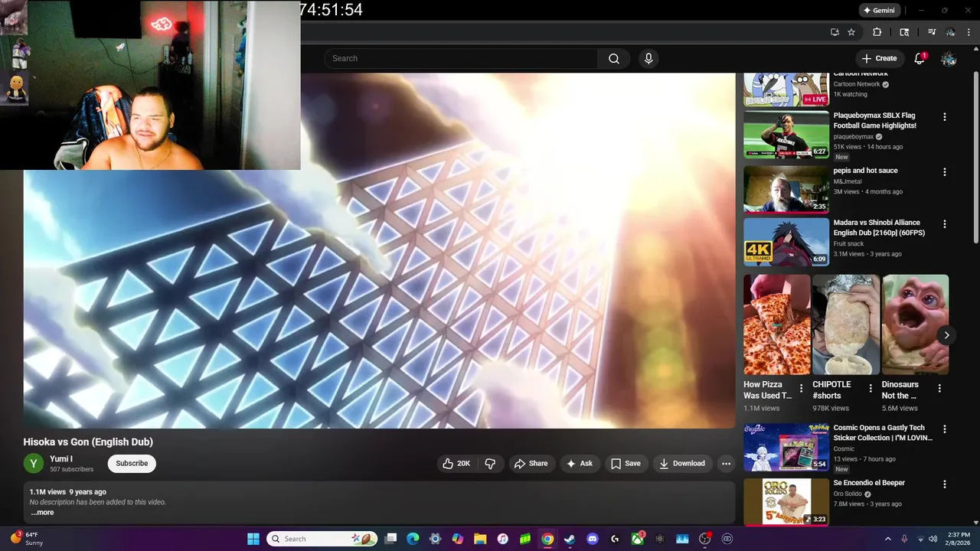Image resolution: width=980 pixels, height=551 pixels.
Task: Open Chrome extensions puzzle icon
Action: (x=877, y=32)
